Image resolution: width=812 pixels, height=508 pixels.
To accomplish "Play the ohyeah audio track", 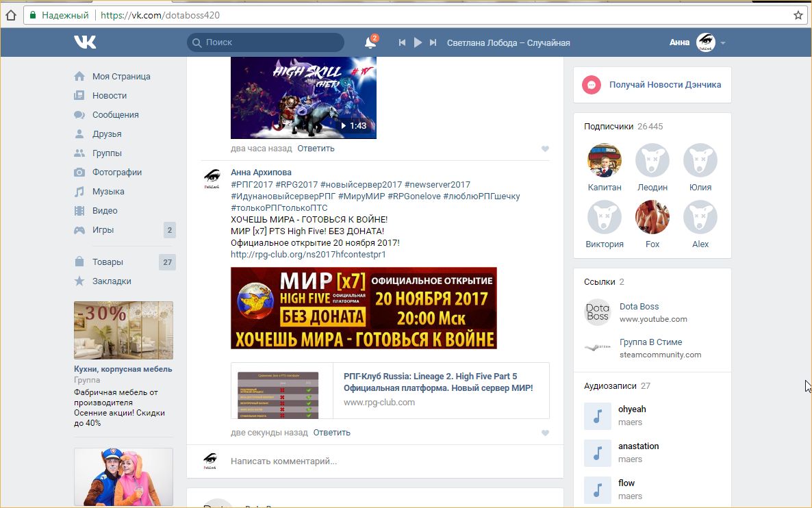I will [597, 416].
